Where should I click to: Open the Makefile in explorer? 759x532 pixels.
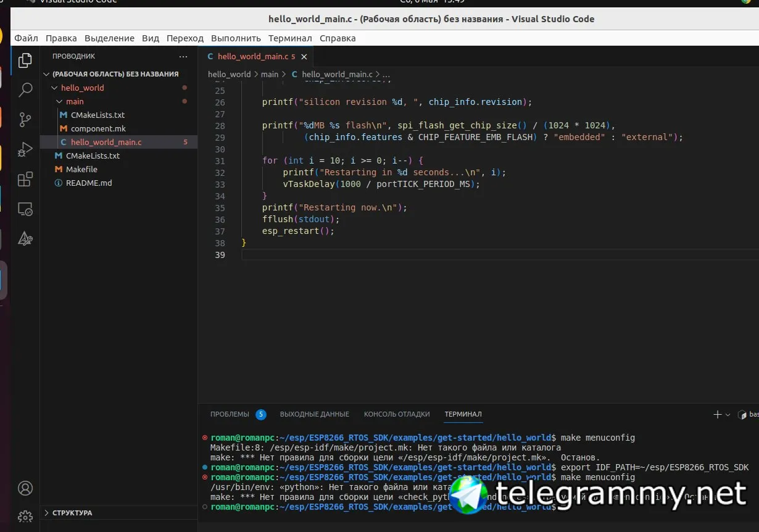point(81,169)
